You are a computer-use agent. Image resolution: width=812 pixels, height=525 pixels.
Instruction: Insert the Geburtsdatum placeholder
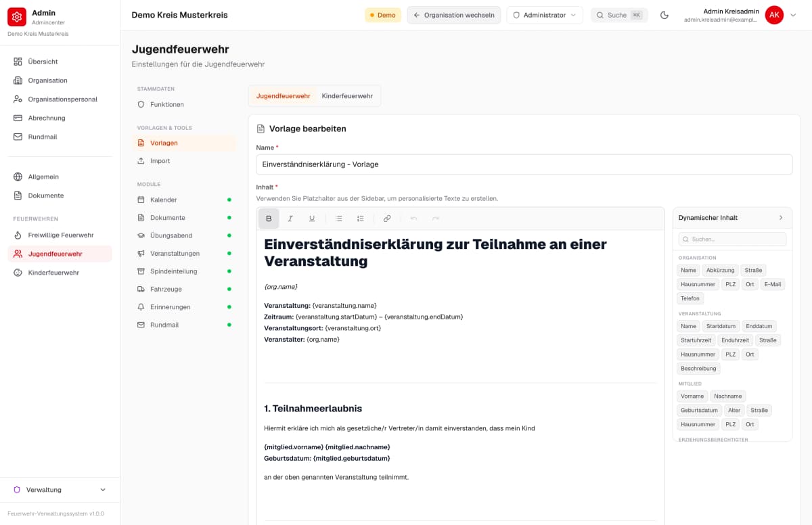point(700,411)
